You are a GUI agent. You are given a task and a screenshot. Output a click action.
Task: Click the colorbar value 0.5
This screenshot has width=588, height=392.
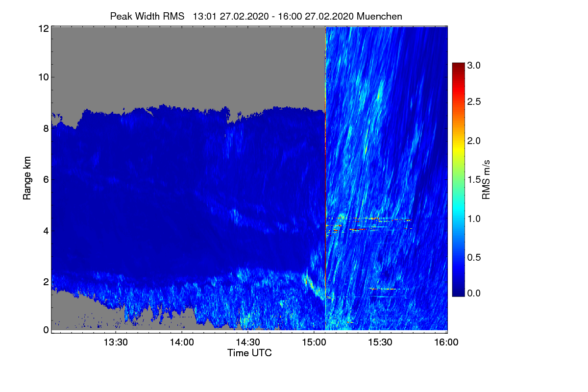pos(474,257)
